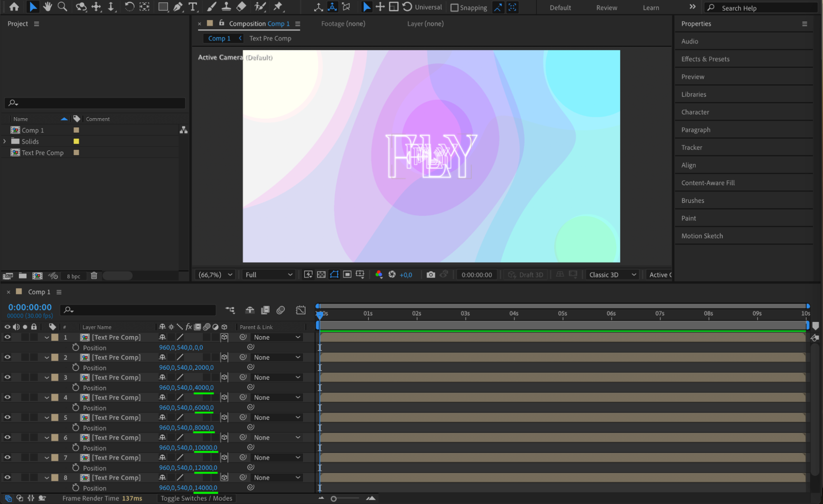Open the Classic 3D renderer dropdown
This screenshot has width=823, height=504.
coord(612,275)
